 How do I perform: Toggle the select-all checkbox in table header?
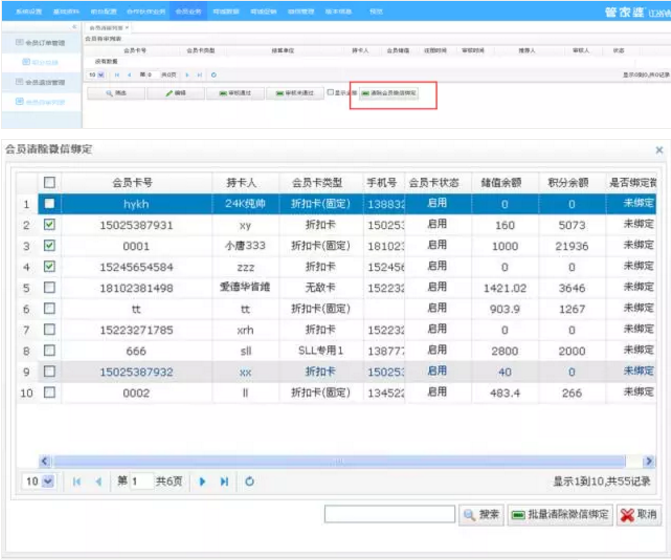[x=50, y=183]
